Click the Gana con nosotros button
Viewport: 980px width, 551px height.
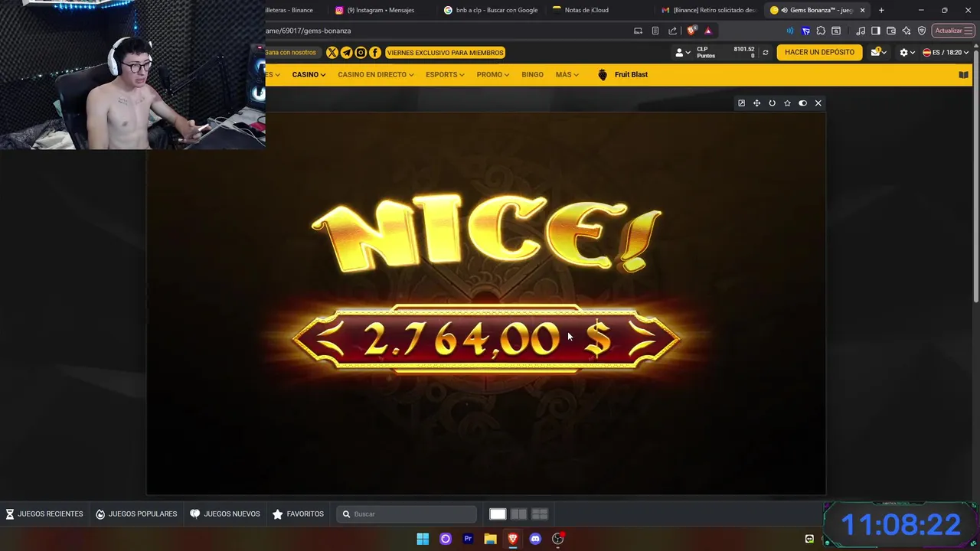pos(290,53)
